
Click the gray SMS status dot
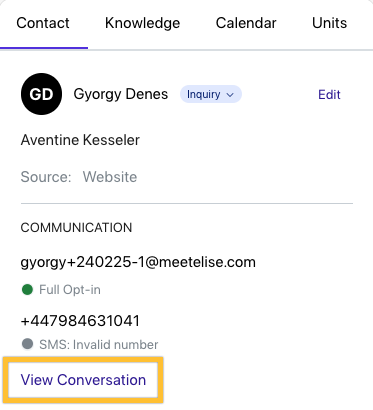click(x=27, y=344)
